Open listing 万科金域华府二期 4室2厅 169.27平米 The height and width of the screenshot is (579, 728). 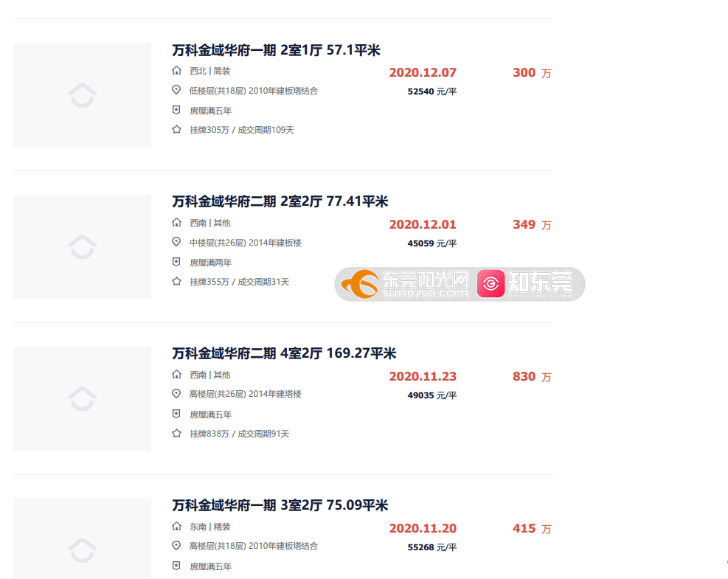284,353
